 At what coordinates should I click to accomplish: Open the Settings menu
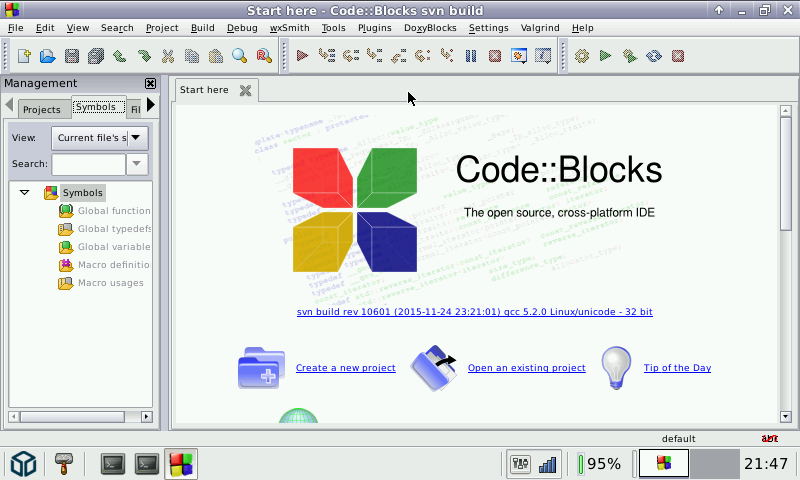tap(488, 28)
